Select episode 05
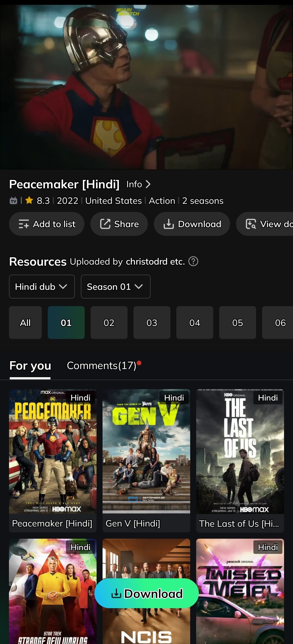293x644 pixels. coord(237,322)
